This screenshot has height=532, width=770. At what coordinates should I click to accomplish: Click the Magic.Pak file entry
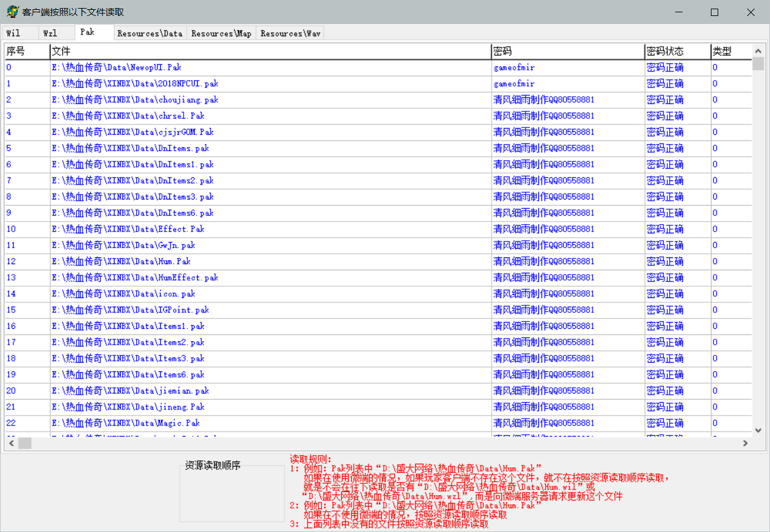pyautogui.click(x=126, y=423)
